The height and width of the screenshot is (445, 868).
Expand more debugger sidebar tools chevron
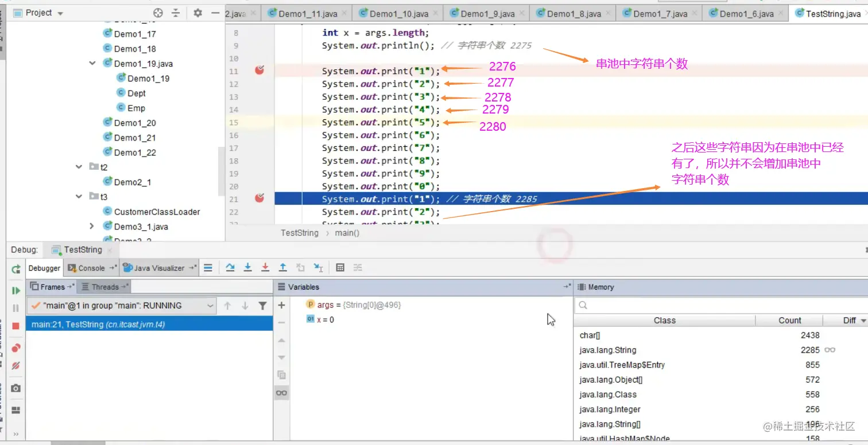(x=16, y=434)
